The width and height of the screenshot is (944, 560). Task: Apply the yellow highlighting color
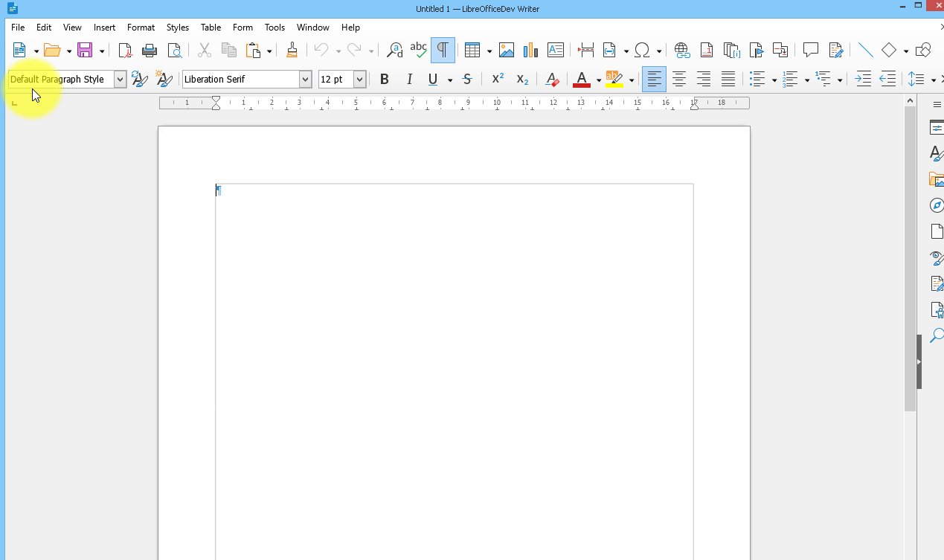point(614,80)
